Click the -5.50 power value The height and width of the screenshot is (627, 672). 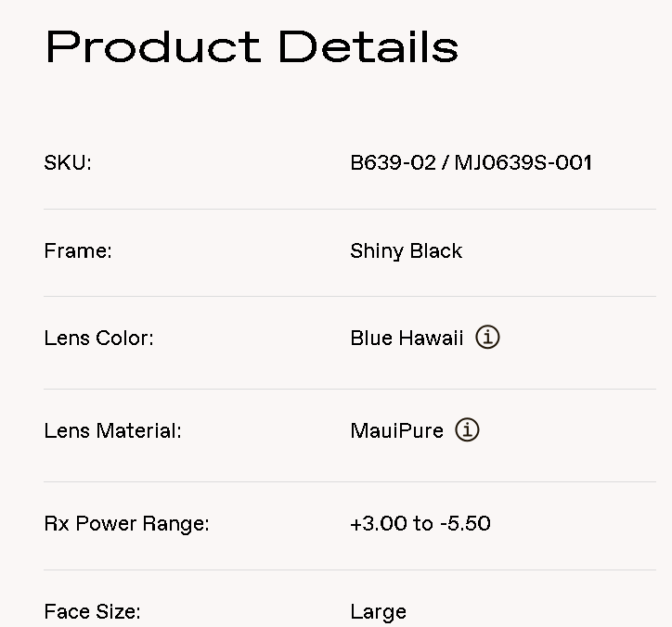point(465,524)
